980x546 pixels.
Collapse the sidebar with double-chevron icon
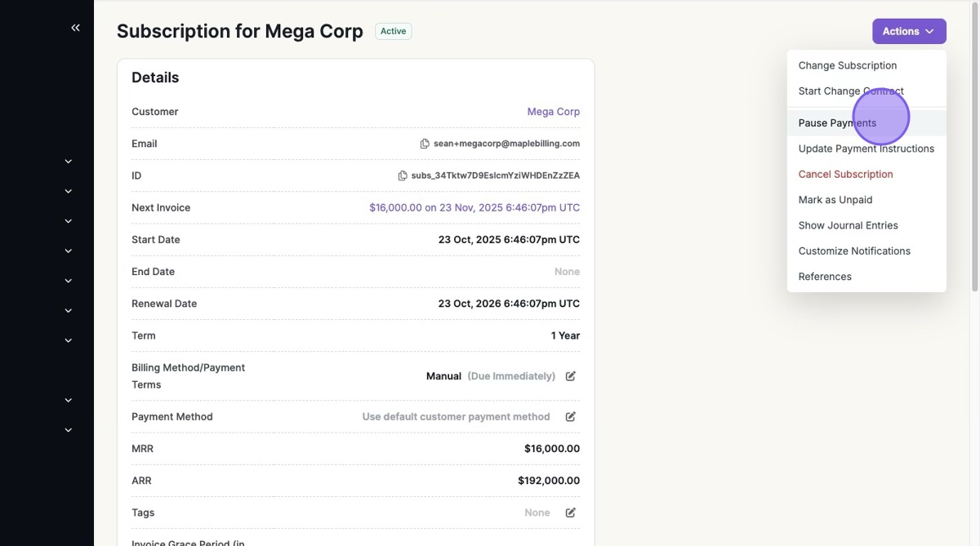[75, 28]
